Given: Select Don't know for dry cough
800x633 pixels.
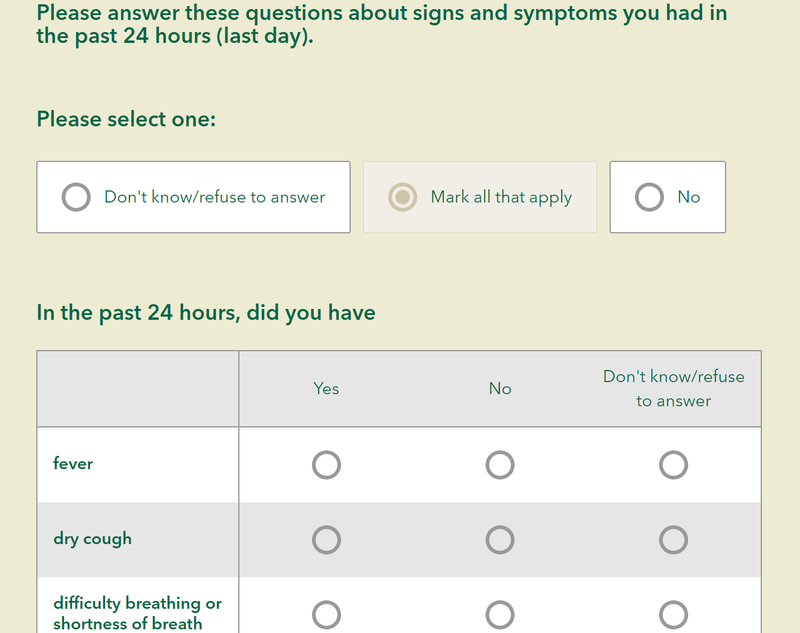Looking at the screenshot, I should point(673,539).
